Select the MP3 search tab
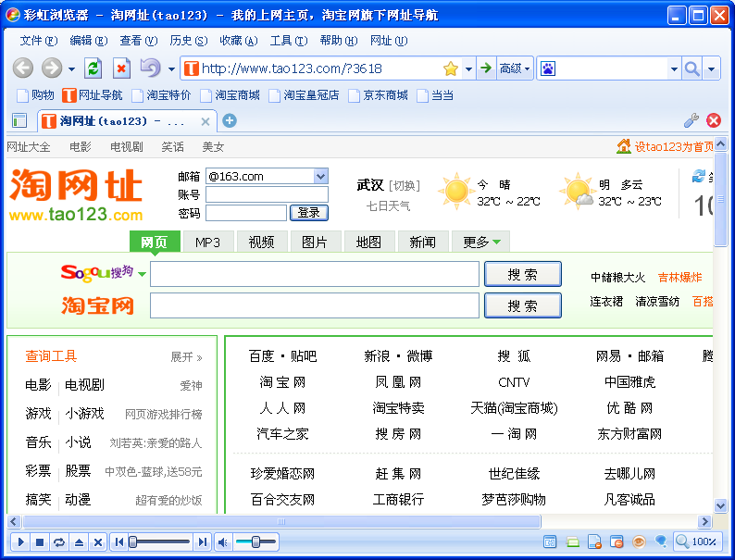Screen dimensions: 735x560 coord(207,242)
